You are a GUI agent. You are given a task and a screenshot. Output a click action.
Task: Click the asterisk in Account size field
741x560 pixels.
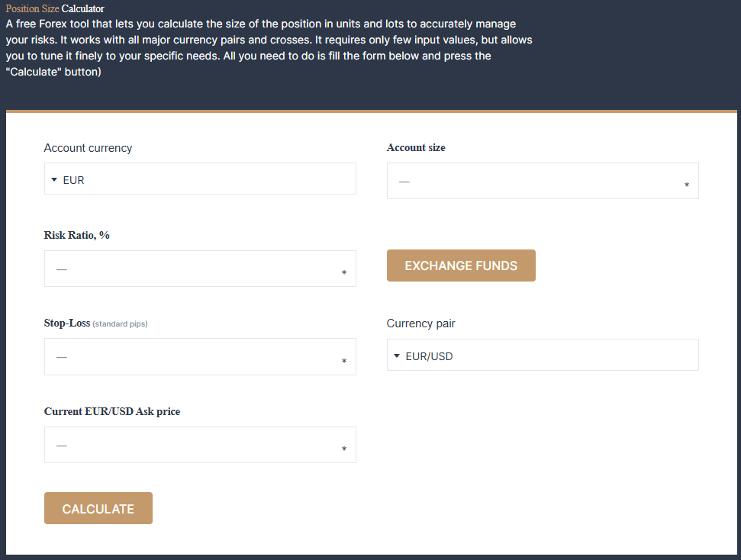[x=687, y=185]
